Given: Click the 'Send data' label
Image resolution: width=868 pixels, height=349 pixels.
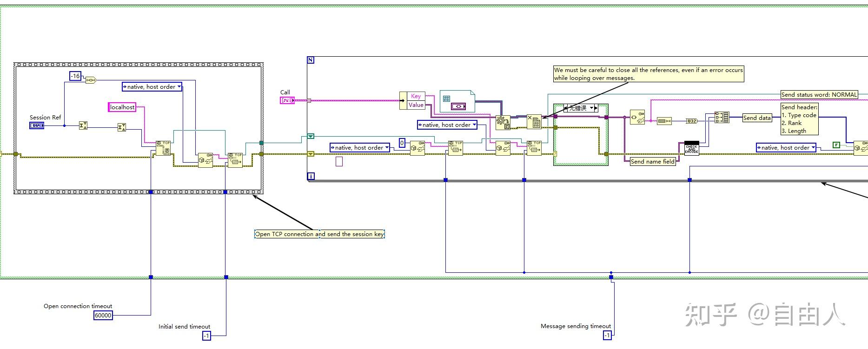Looking at the screenshot, I should [x=757, y=118].
